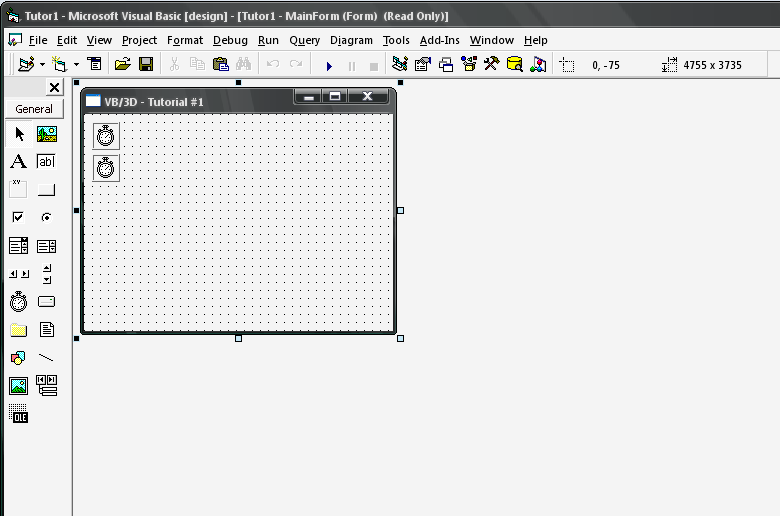Viewport: 780px width, 516px height.
Task: Select the DriveListBox tool
Action: [x=47, y=302]
